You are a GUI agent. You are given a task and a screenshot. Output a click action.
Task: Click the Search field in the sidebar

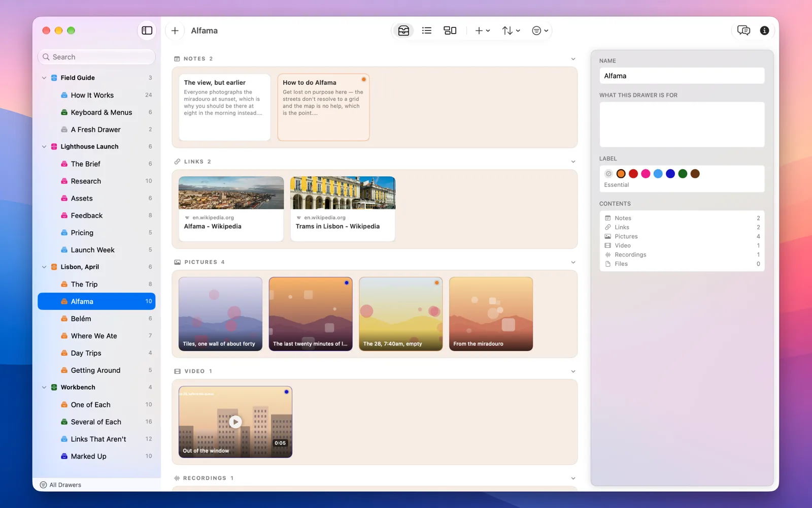click(x=96, y=57)
